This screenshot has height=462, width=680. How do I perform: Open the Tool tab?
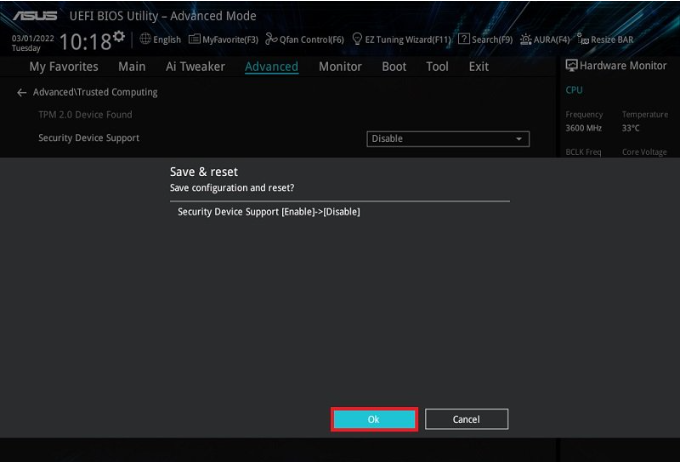coord(437,66)
